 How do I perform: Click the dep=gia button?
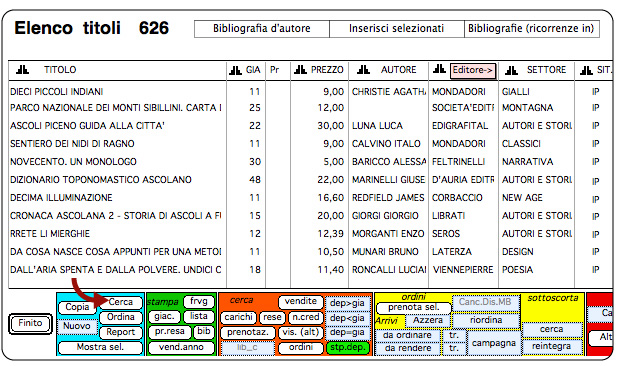[x=347, y=333]
